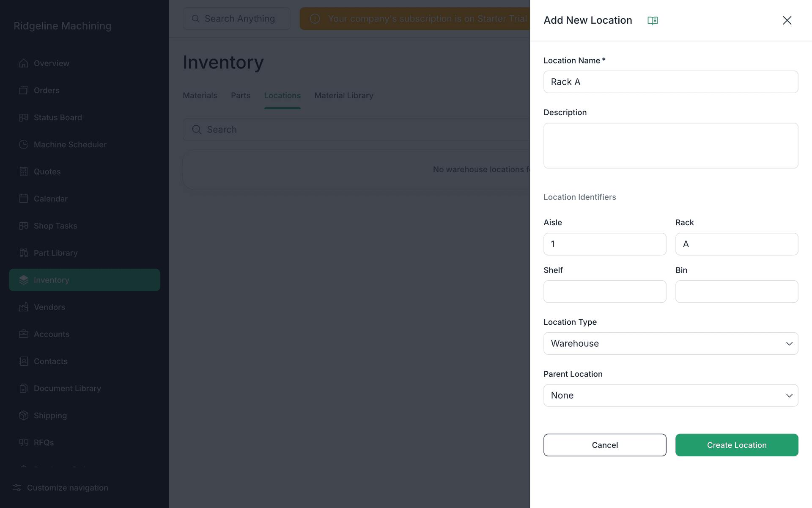The width and height of the screenshot is (812, 508).
Task: Click the Shipping box icon
Action: point(24,415)
